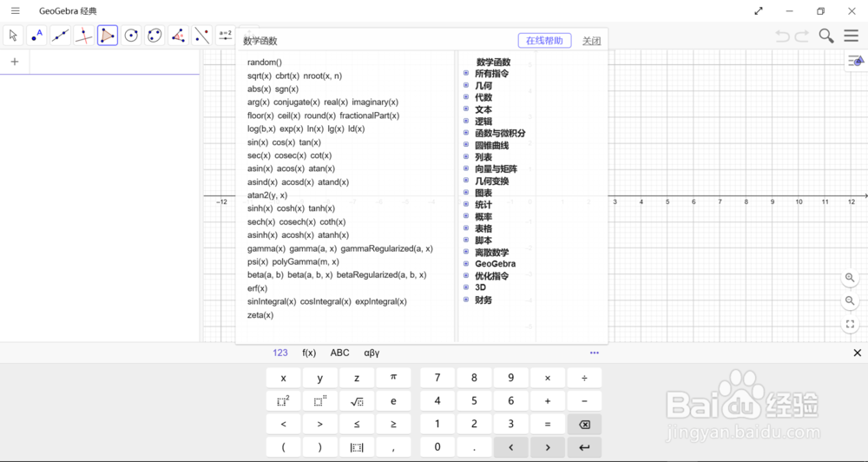Tap the right cursor arrow key
The width and height of the screenshot is (868, 462).
point(548,447)
